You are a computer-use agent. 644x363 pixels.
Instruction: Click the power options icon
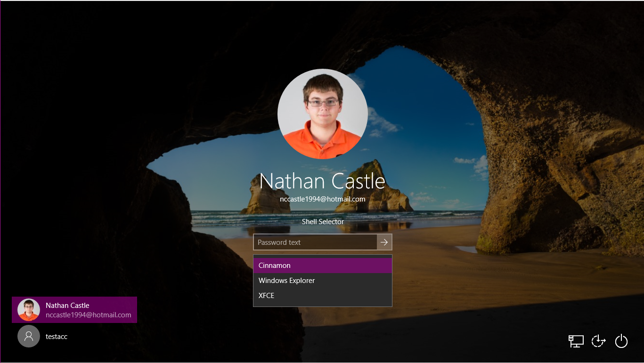click(621, 341)
